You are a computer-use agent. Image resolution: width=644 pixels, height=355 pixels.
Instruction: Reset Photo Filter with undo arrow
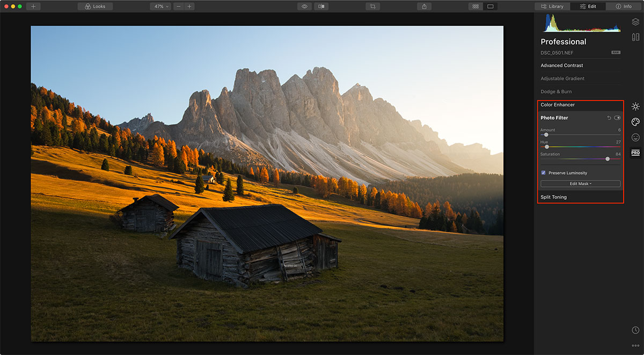(609, 118)
